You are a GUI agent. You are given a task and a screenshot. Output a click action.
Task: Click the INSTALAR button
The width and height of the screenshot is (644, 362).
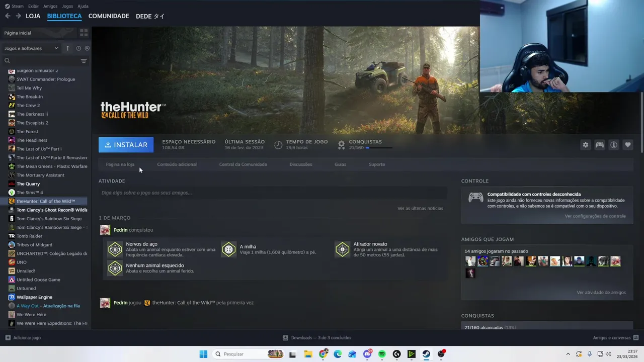pyautogui.click(x=126, y=145)
